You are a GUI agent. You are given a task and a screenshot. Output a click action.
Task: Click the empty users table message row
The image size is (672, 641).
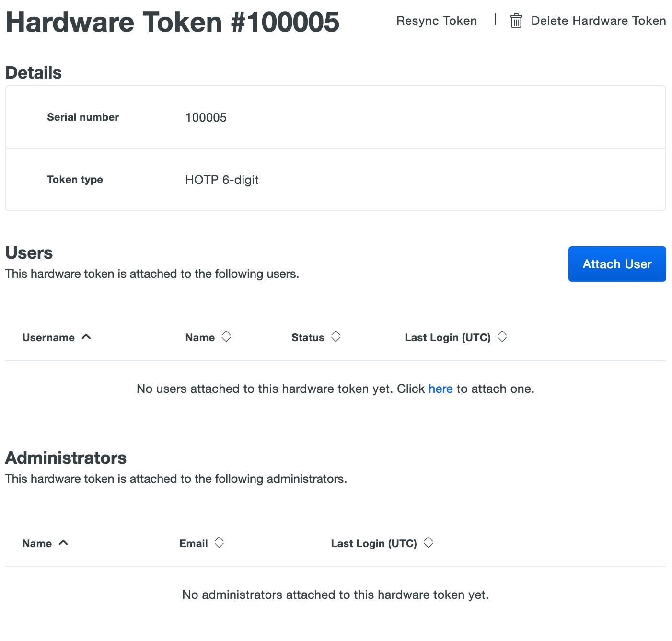[x=336, y=389]
